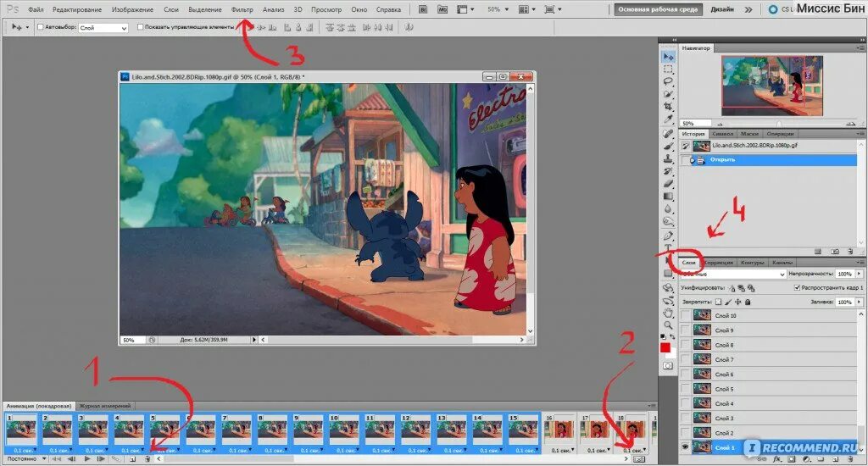Swap foreground and background colors

pyautogui.click(x=672, y=336)
